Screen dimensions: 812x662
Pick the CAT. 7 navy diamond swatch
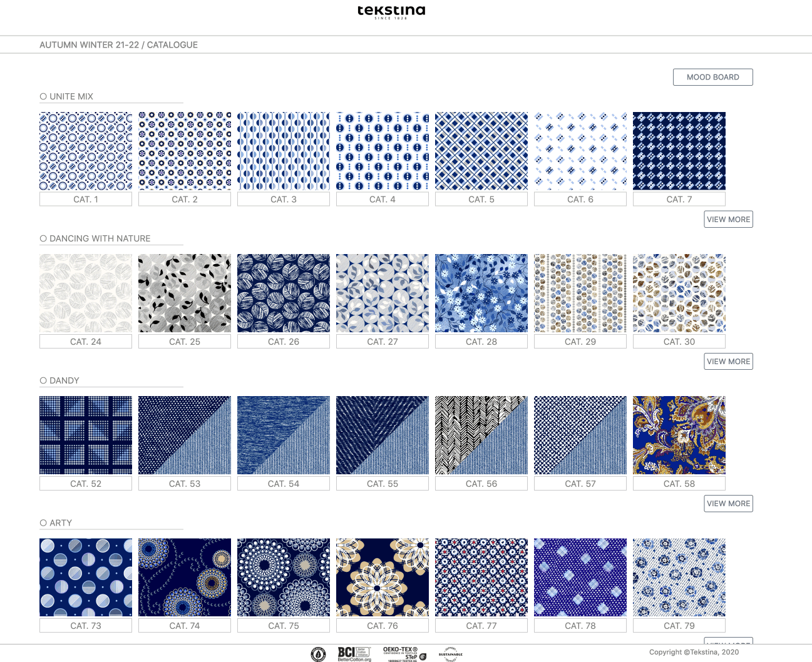click(679, 151)
